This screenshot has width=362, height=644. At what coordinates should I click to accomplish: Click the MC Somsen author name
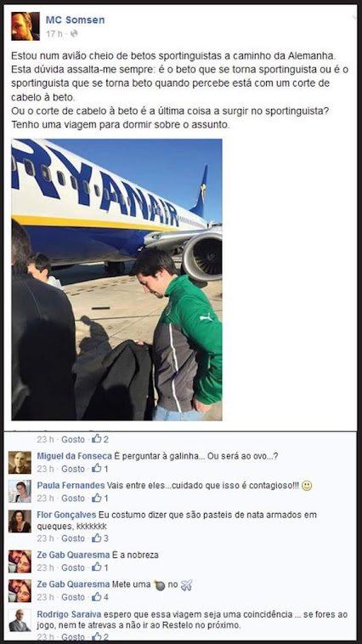[x=75, y=20]
